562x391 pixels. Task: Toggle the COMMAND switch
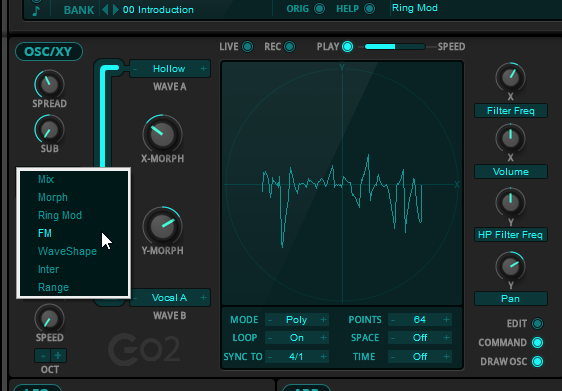coord(537,342)
